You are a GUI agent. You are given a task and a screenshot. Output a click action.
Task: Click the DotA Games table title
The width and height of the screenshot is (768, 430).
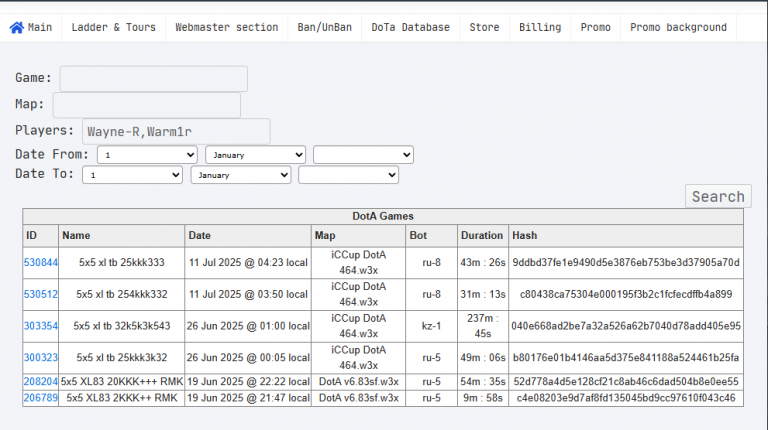[x=383, y=216]
